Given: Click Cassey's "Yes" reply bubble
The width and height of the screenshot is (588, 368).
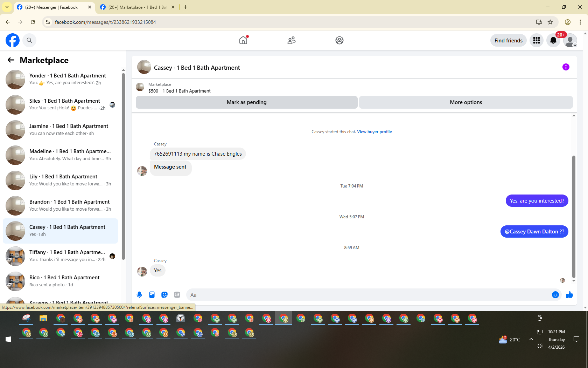Looking at the screenshot, I should click(x=158, y=271).
